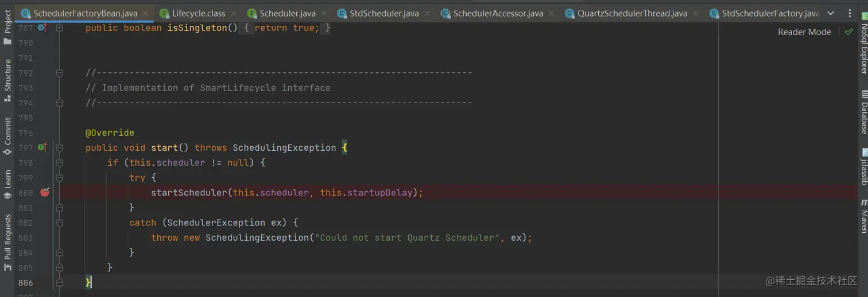The width and height of the screenshot is (868, 297).
Task: Click SchedulingException in the start() signature
Action: 284,148
